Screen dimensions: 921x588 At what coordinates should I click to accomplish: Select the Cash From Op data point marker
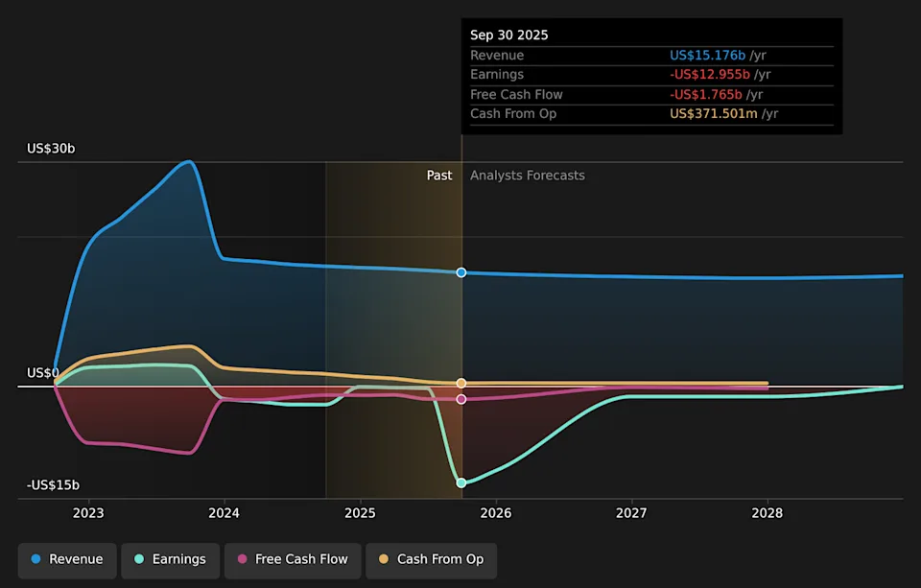point(461,384)
